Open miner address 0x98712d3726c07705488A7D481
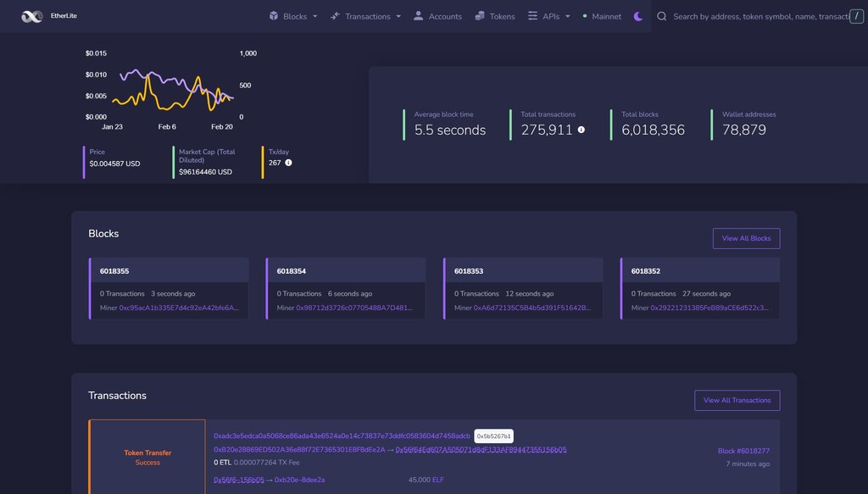Viewport: 868px width, 494px height. point(354,308)
